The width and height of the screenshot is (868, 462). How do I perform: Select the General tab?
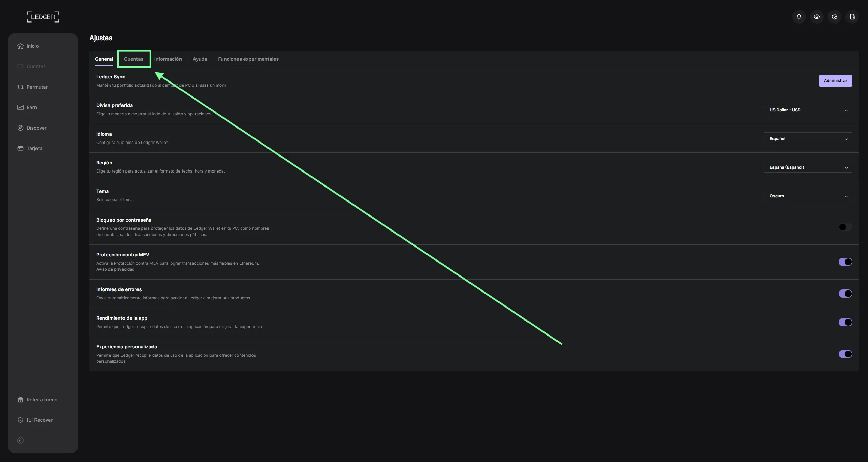(104, 59)
